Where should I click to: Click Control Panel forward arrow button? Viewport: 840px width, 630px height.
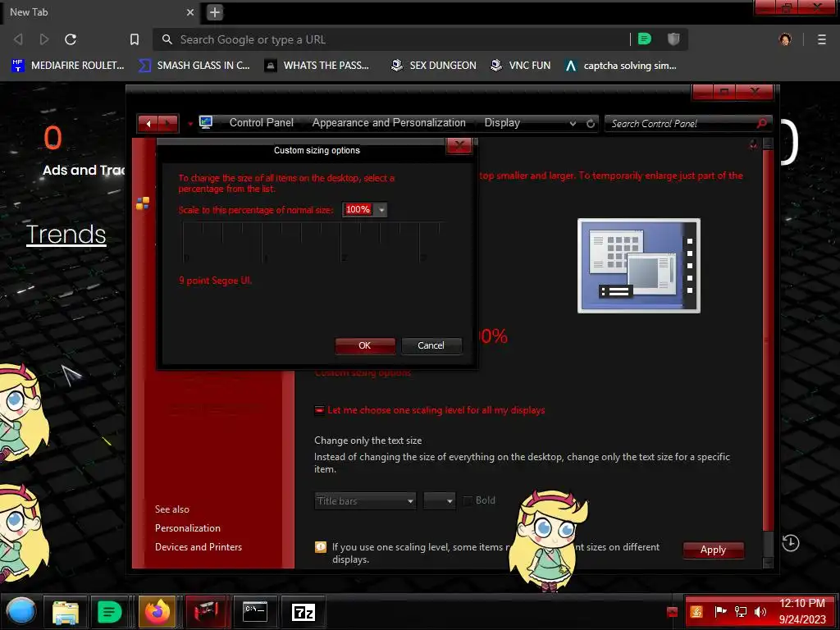(168, 123)
